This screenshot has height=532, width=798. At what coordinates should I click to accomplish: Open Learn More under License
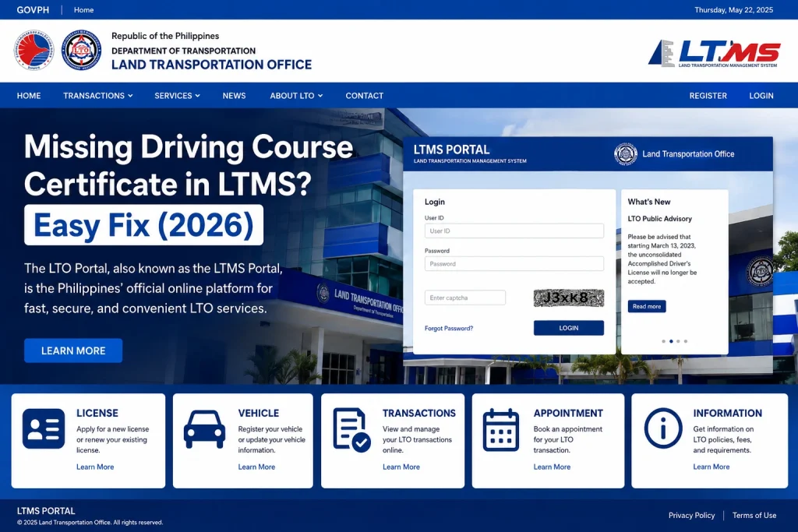tap(95, 467)
